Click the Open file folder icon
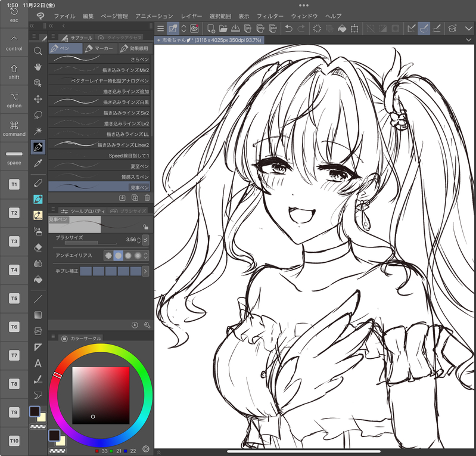476x456 pixels. [223, 29]
